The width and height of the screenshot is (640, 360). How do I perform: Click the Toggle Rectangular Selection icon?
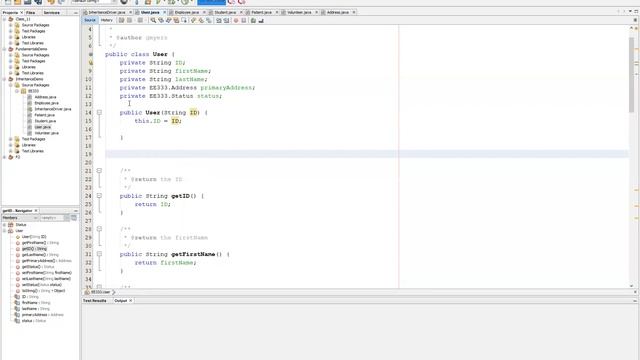click(x=184, y=20)
